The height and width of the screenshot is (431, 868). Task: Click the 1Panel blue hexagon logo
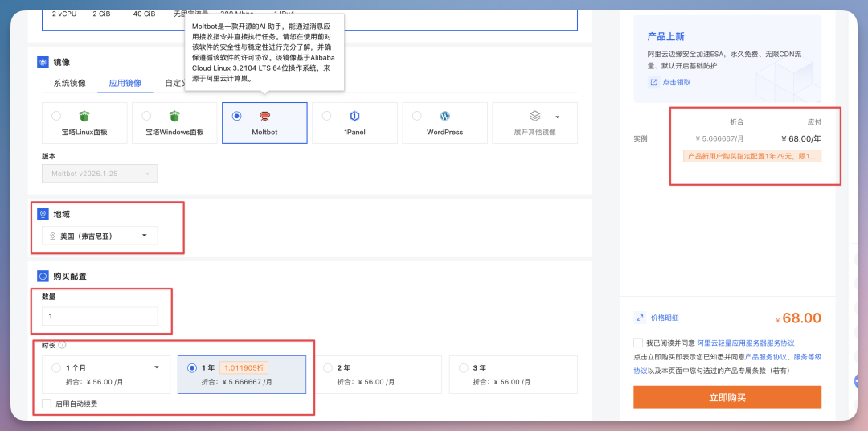coord(355,117)
